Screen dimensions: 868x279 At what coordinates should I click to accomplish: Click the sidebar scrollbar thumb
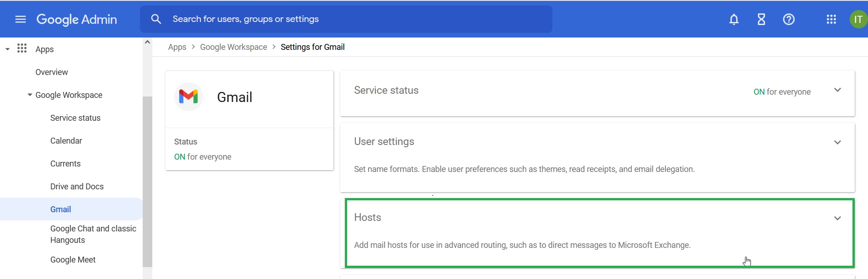pyautogui.click(x=147, y=182)
